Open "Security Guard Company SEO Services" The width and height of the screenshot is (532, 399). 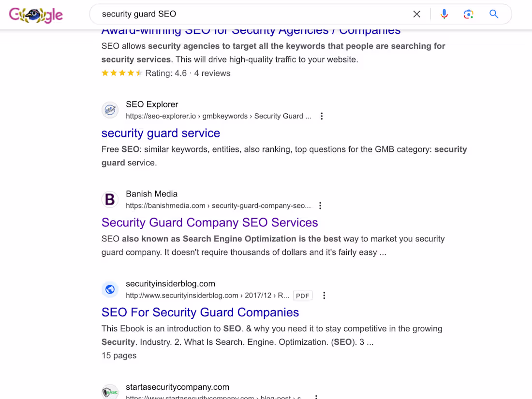pos(209,222)
